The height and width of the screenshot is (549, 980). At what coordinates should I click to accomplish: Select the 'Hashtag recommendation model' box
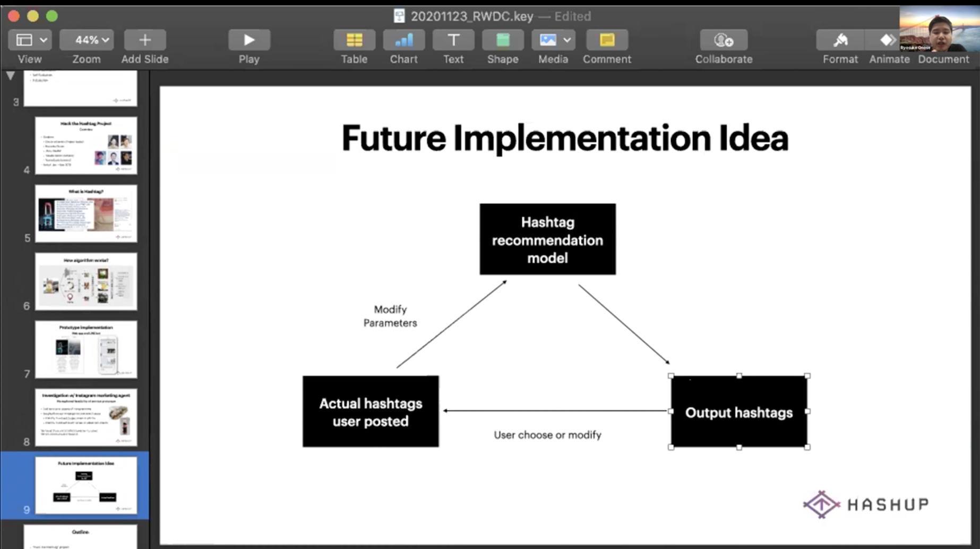coord(547,239)
